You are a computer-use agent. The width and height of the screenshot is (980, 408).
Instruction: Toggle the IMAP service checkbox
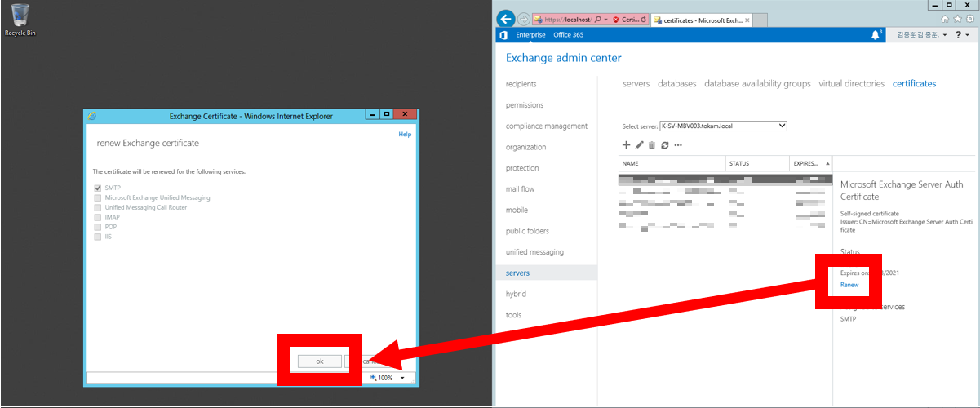coord(98,217)
